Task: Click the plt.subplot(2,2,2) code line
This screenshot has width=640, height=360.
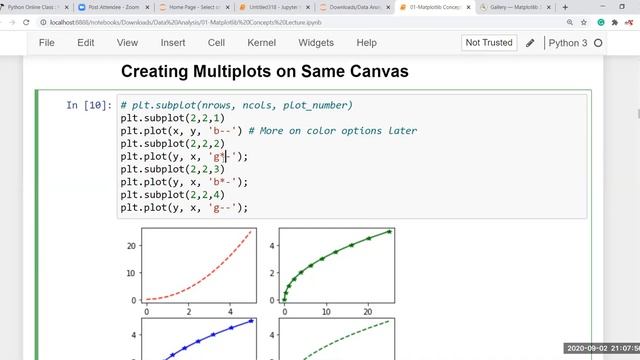Action: point(173,144)
